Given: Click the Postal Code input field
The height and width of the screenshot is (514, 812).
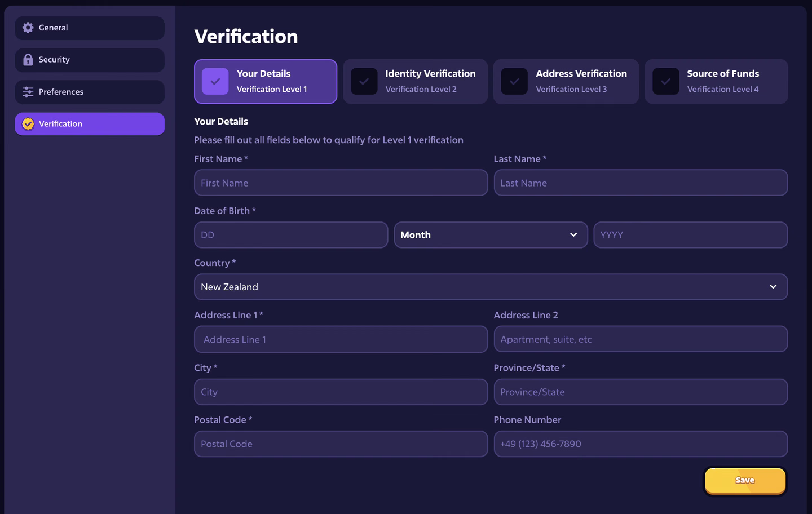Looking at the screenshot, I should point(341,444).
